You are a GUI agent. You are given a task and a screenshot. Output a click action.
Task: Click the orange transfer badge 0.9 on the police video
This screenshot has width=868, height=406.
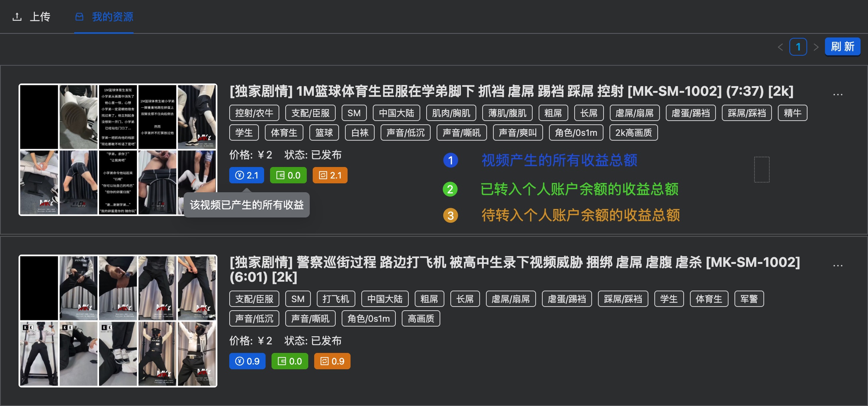[x=332, y=361]
